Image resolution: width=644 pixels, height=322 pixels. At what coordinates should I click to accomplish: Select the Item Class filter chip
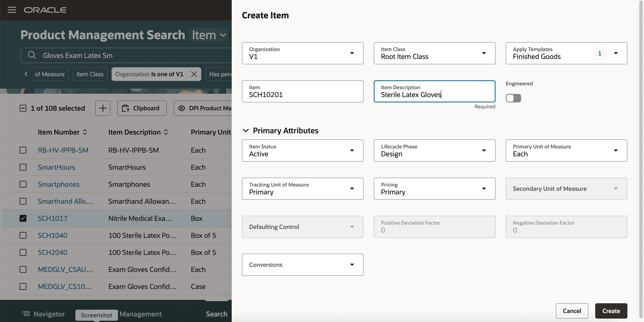pos(90,74)
